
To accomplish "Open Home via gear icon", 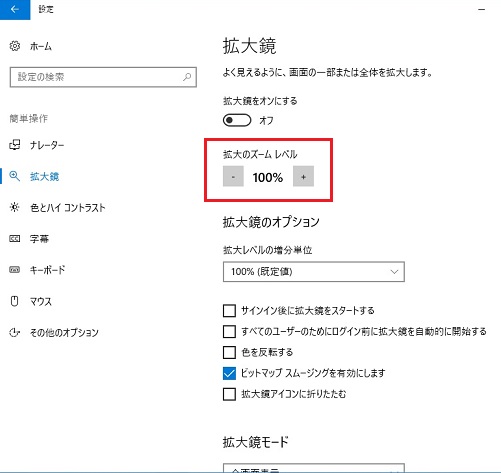I will coord(15,46).
